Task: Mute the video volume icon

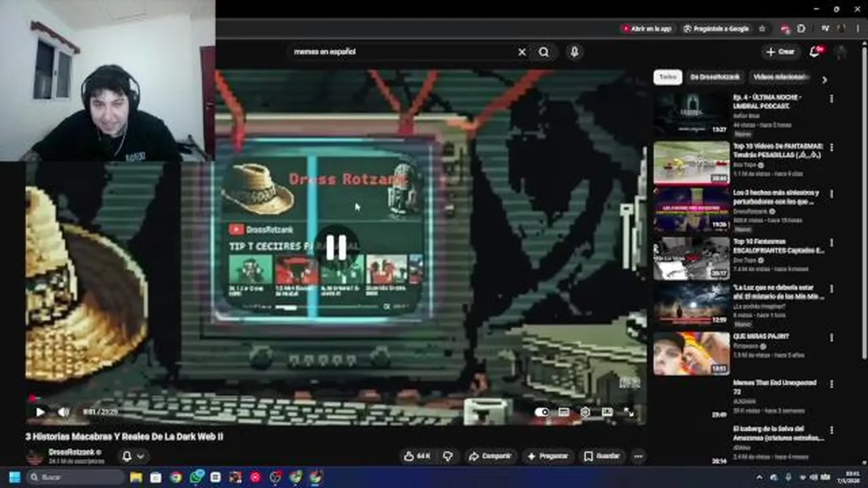Action: [63, 411]
